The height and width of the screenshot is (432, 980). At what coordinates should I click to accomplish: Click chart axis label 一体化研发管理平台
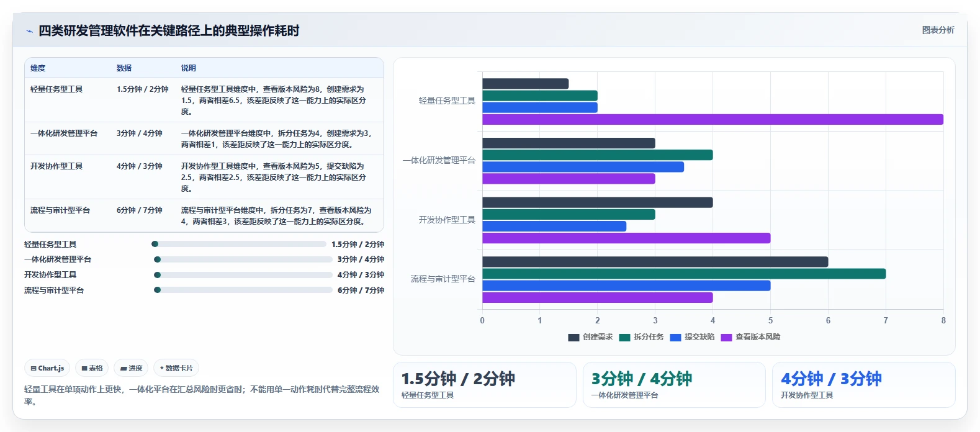[x=439, y=161]
